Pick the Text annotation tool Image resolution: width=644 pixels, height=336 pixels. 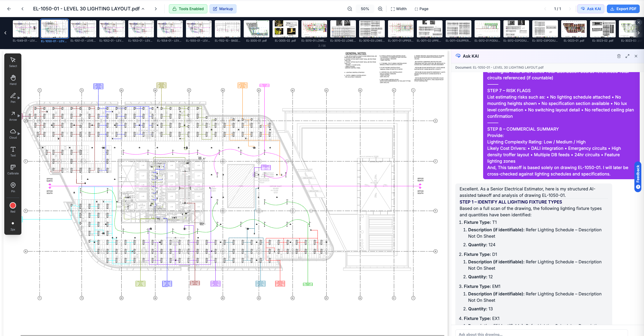[x=13, y=151]
